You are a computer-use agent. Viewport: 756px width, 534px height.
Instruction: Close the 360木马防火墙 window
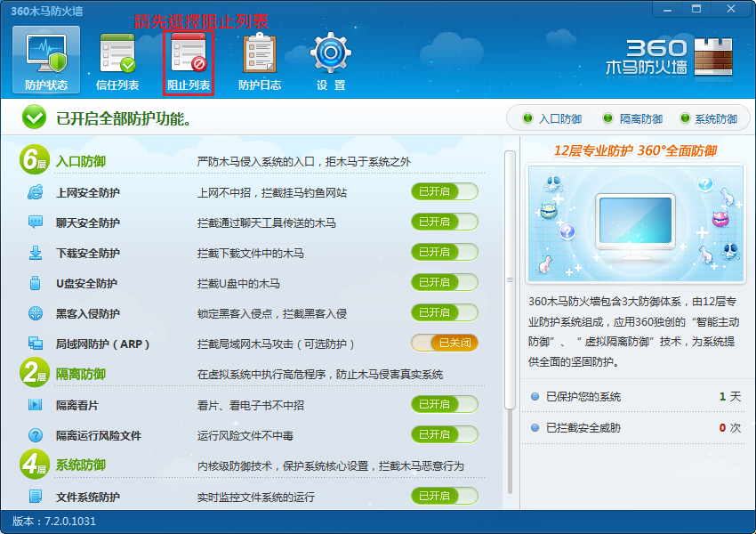pos(731,9)
